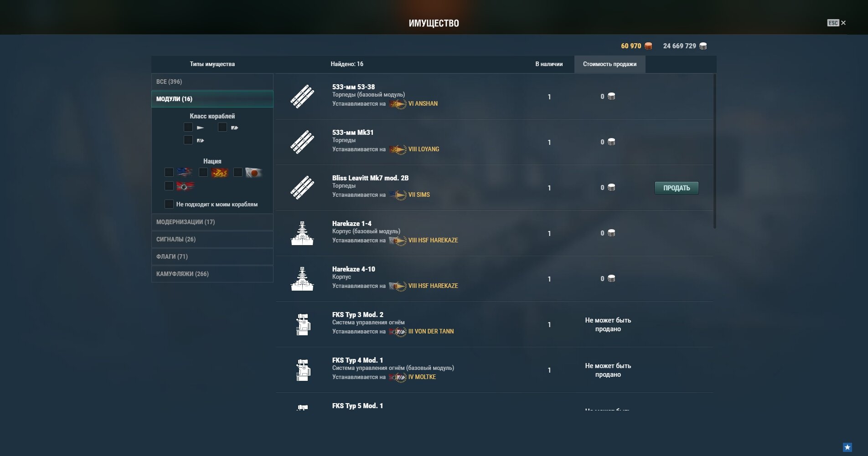Click the doubloons currency icon
Viewport: 868px width, 456px height.
click(x=648, y=46)
